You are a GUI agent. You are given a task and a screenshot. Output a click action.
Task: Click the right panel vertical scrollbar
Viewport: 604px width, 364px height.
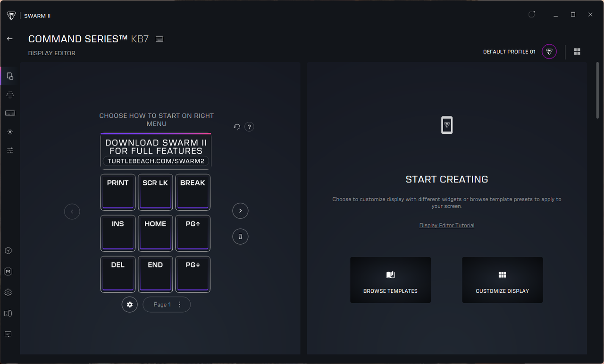pos(597,91)
